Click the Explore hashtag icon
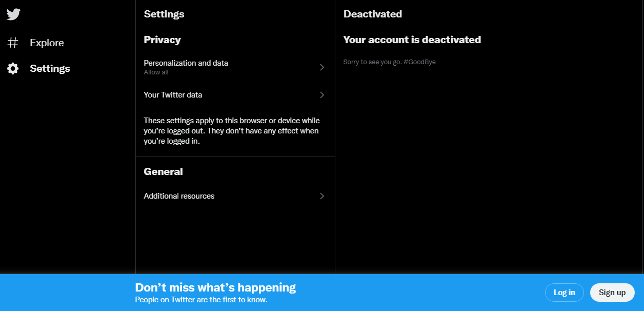Image resolution: width=644 pixels, height=311 pixels. click(x=13, y=43)
